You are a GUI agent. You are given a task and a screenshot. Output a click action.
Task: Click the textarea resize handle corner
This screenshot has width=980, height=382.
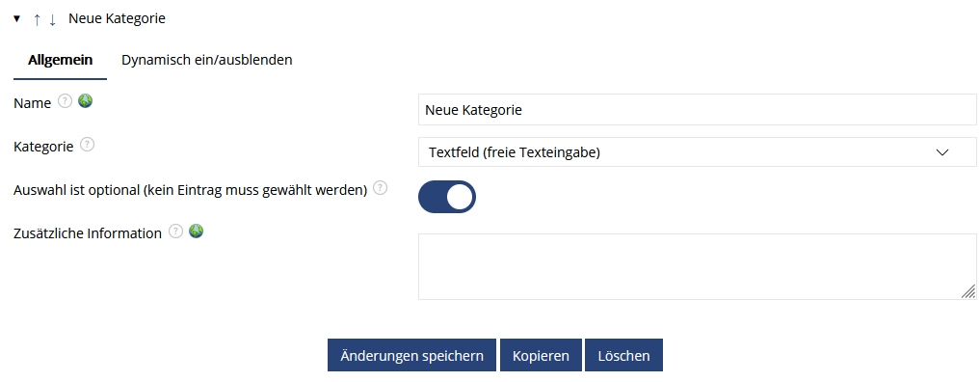[x=968, y=291]
